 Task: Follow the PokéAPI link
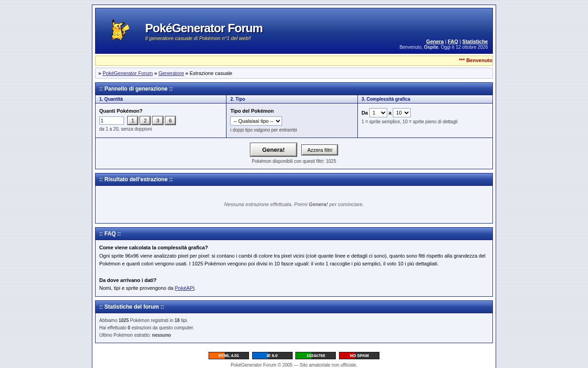point(185,288)
